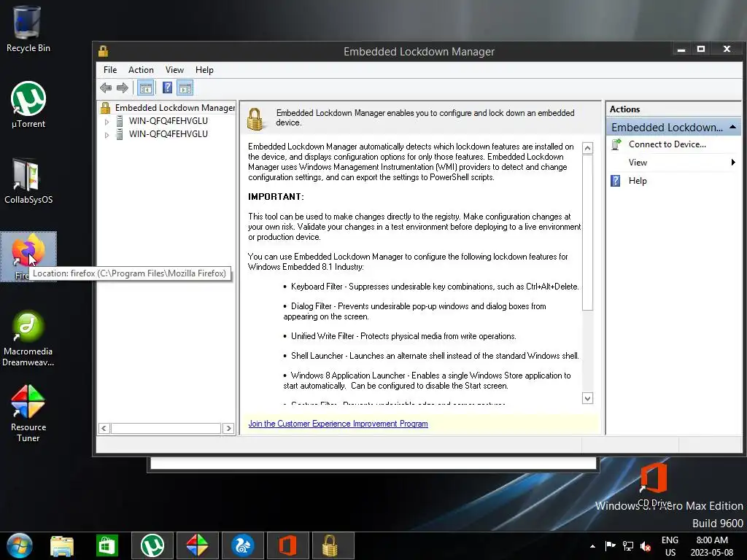The width and height of the screenshot is (747, 560).
Task: Click the description pane scroll up arrow
Action: pyautogui.click(x=587, y=148)
